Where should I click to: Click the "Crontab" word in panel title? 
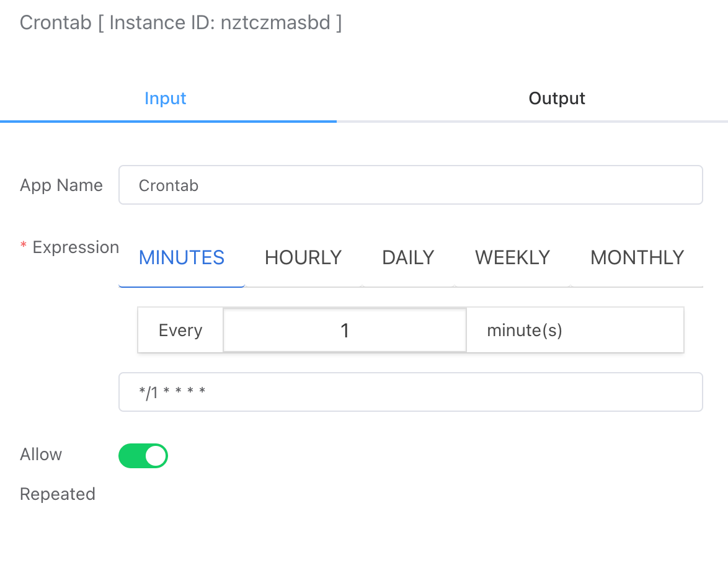pos(56,23)
